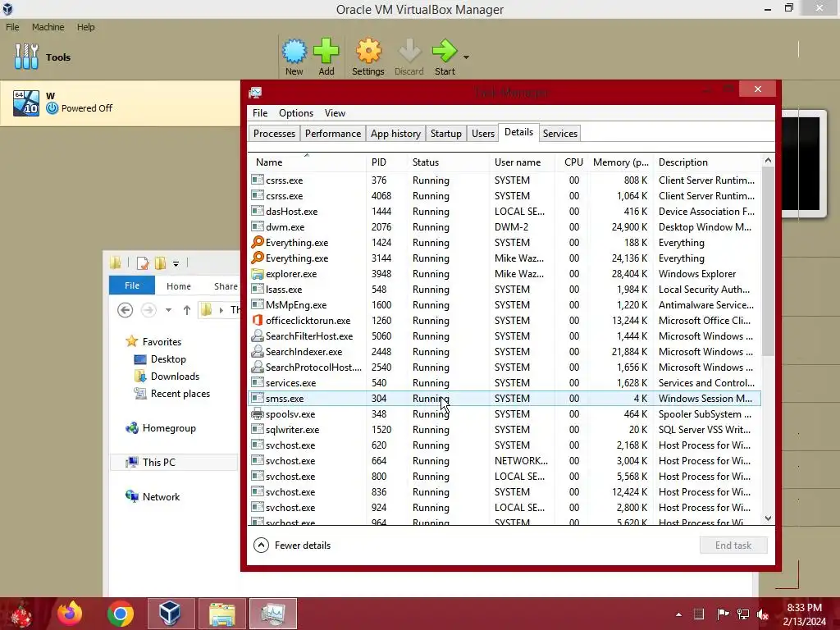Open Task Manager View menu

(x=335, y=113)
